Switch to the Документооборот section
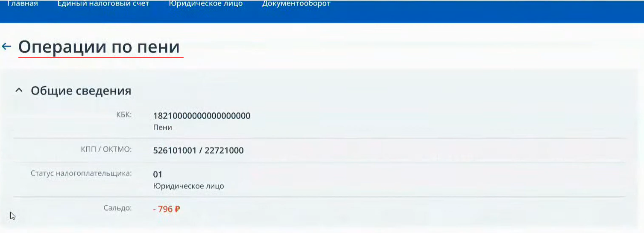 coord(296,4)
